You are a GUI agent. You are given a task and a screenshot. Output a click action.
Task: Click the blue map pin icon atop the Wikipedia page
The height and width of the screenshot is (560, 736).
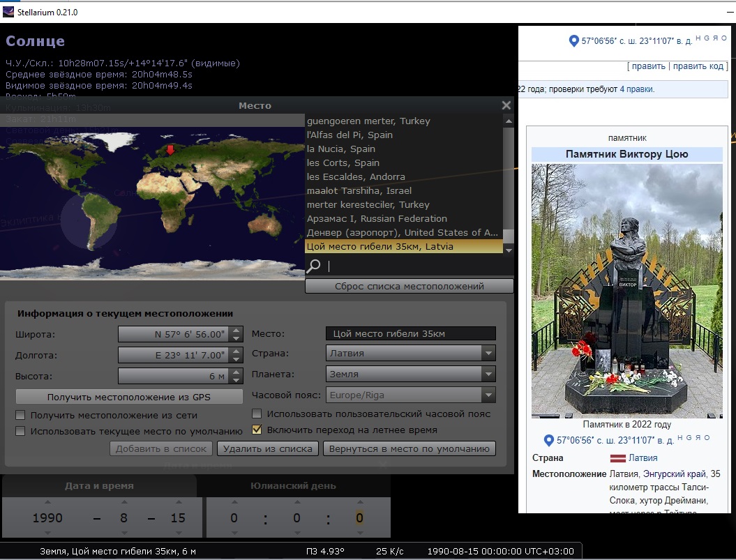click(573, 41)
